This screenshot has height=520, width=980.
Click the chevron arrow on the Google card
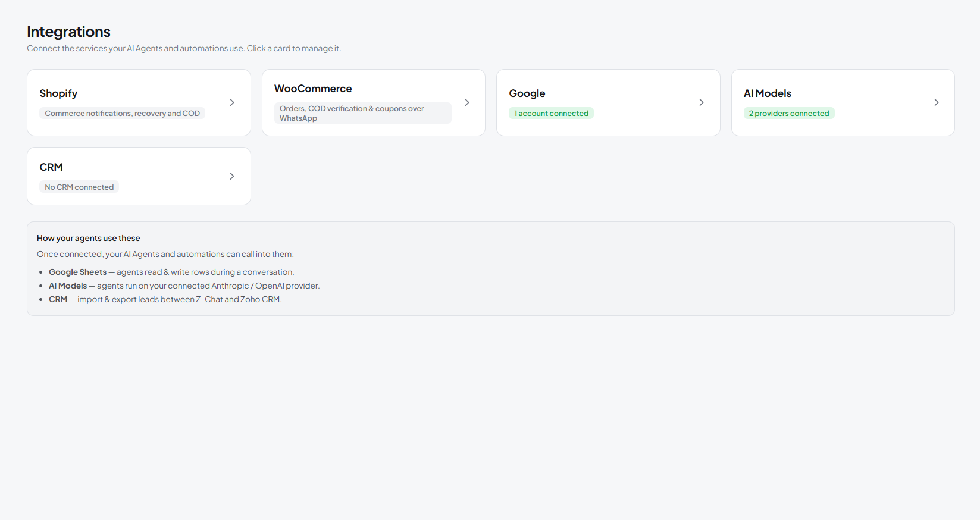click(702, 102)
